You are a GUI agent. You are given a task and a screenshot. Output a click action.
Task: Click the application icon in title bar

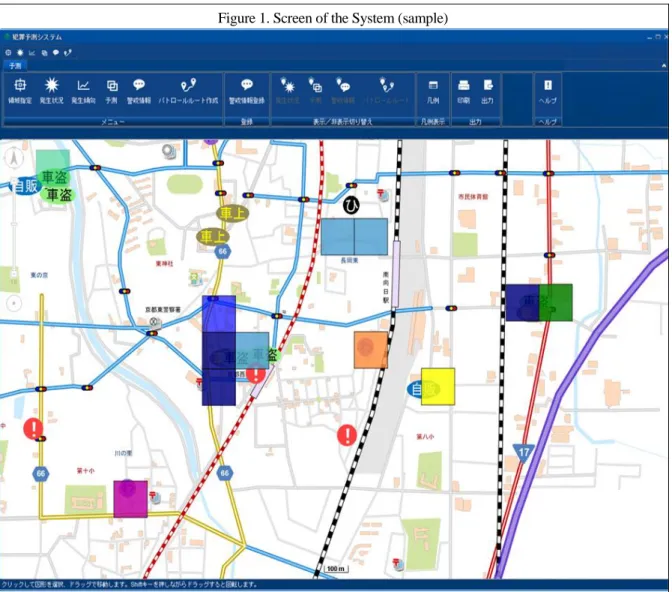pyautogui.click(x=7, y=37)
